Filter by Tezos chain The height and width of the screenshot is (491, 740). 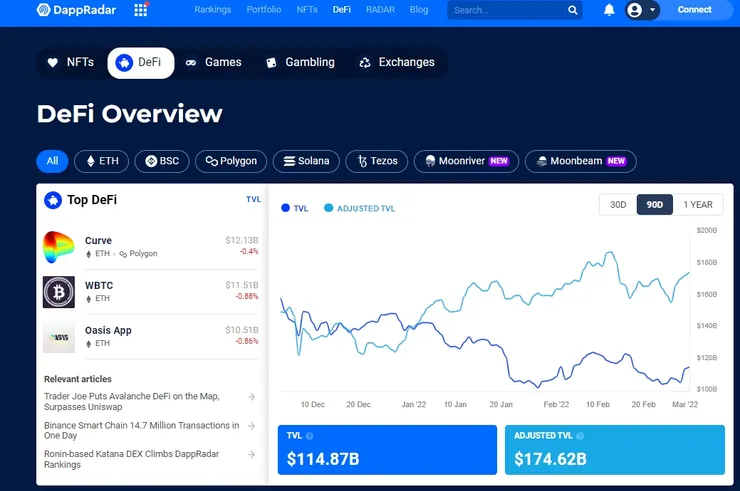(377, 161)
